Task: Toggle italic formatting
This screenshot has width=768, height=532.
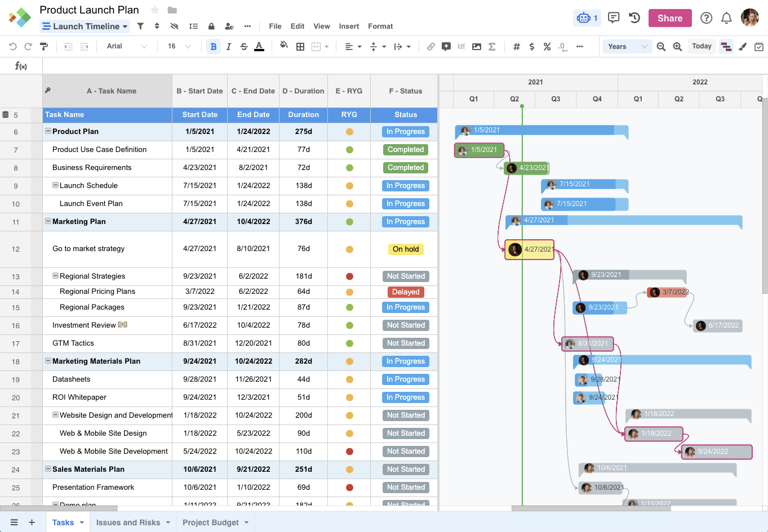Action: 228,46
